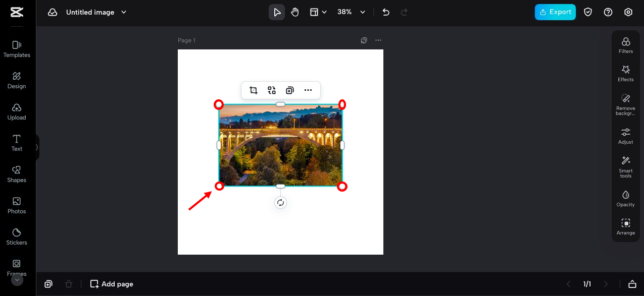
Task: Click the rotate handle below the image
Action: click(x=280, y=203)
